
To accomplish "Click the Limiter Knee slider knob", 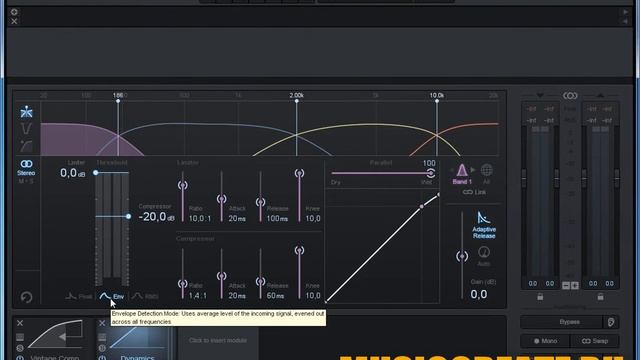I will click(x=299, y=173).
